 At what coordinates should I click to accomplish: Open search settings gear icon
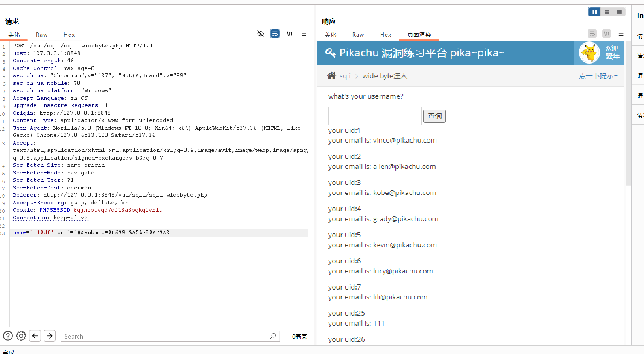click(x=21, y=336)
